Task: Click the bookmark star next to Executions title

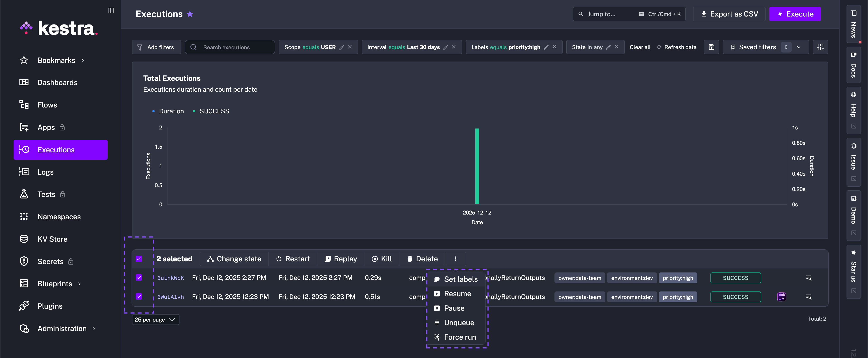Action: (190, 14)
